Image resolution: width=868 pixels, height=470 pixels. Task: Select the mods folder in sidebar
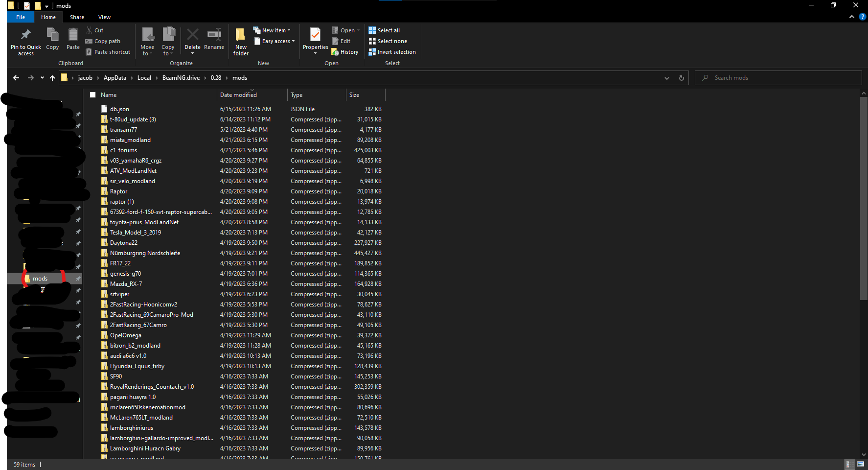coord(40,279)
